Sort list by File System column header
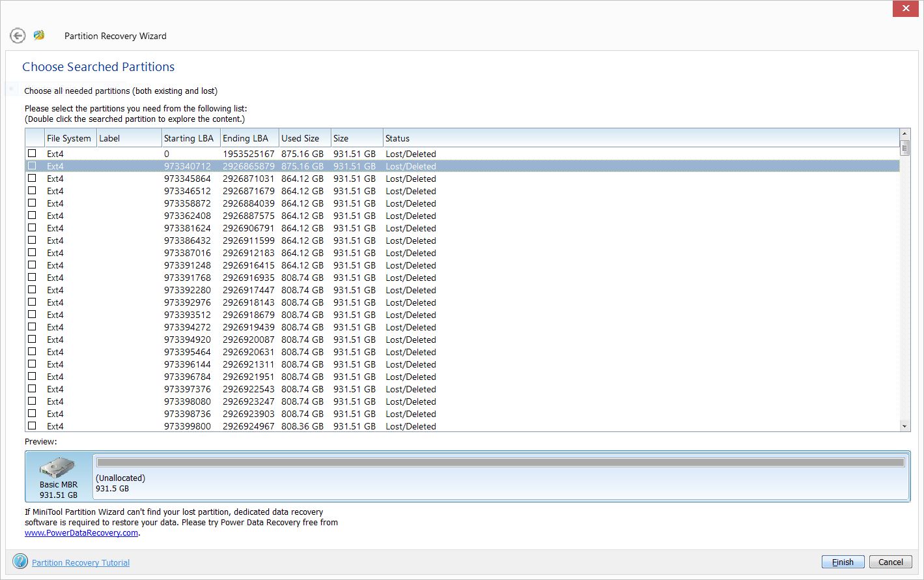This screenshot has width=924, height=580. (x=70, y=138)
